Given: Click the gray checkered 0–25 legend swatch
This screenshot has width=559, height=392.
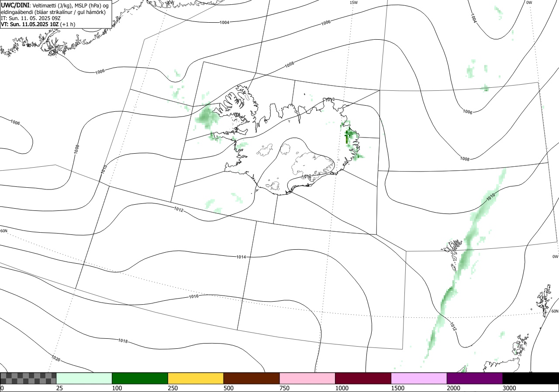Looking at the screenshot, I should (x=28, y=378).
